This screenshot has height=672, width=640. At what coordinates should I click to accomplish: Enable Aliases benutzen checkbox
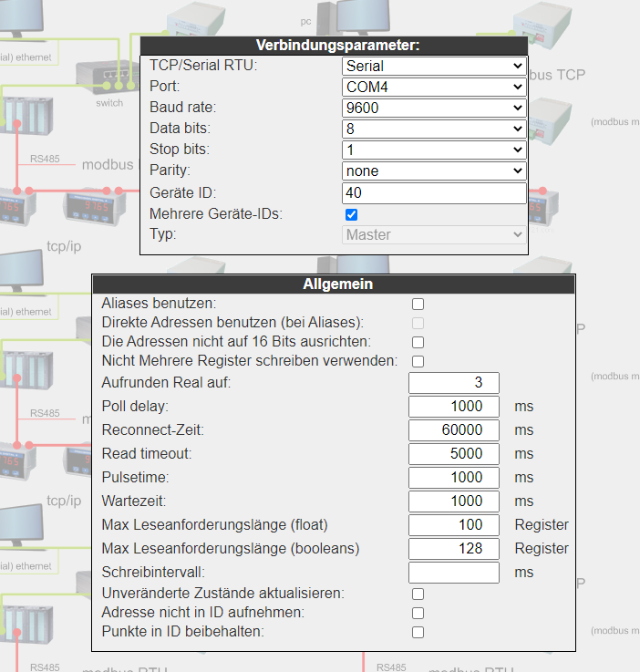tap(418, 304)
